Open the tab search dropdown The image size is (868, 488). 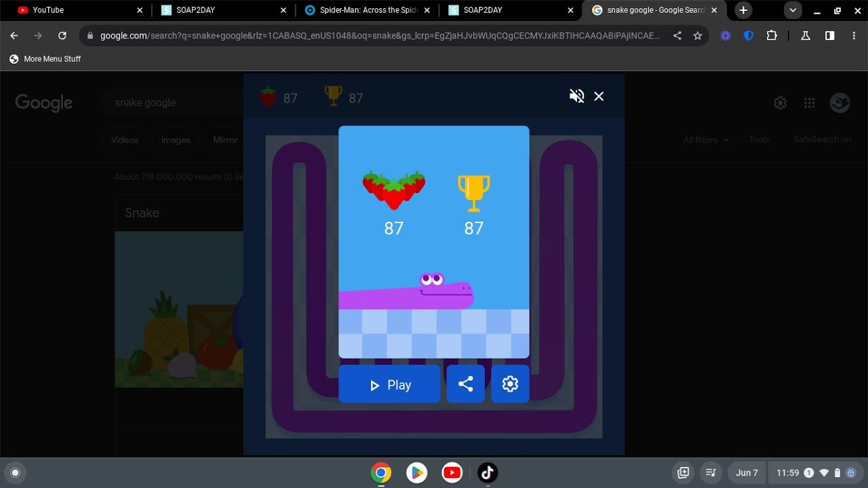tap(793, 10)
